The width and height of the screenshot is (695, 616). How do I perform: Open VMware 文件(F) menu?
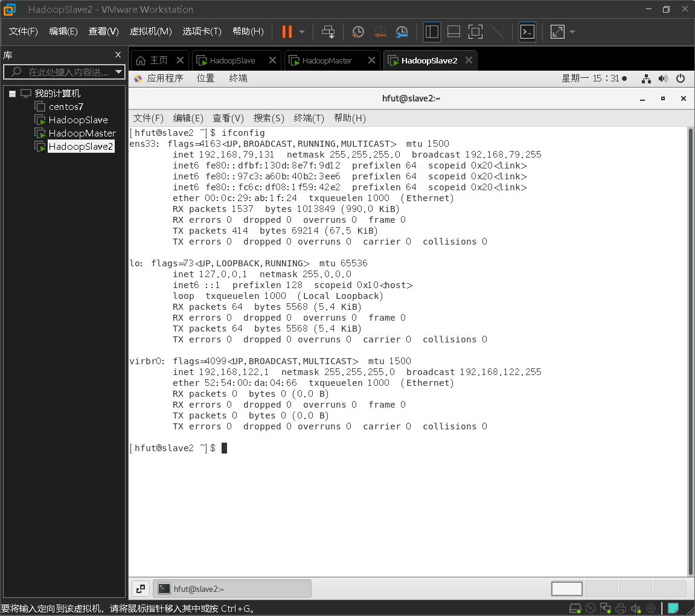(x=24, y=31)
